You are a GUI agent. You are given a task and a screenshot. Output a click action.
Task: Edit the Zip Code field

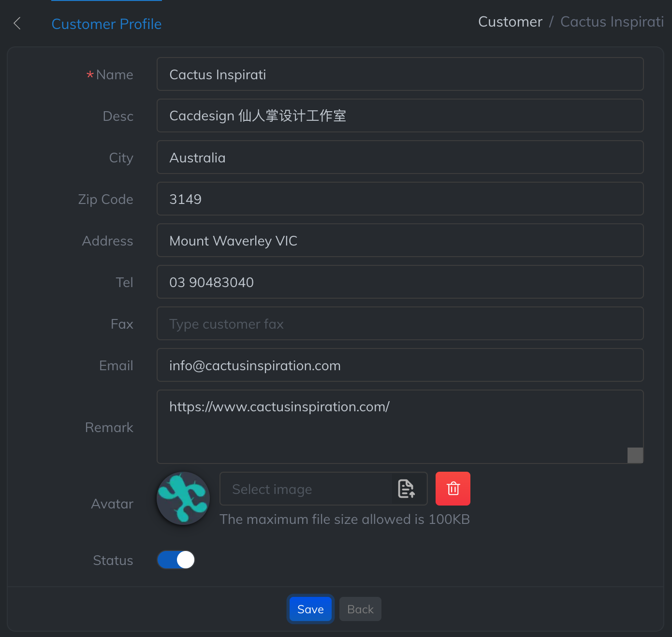click(400, 199)
